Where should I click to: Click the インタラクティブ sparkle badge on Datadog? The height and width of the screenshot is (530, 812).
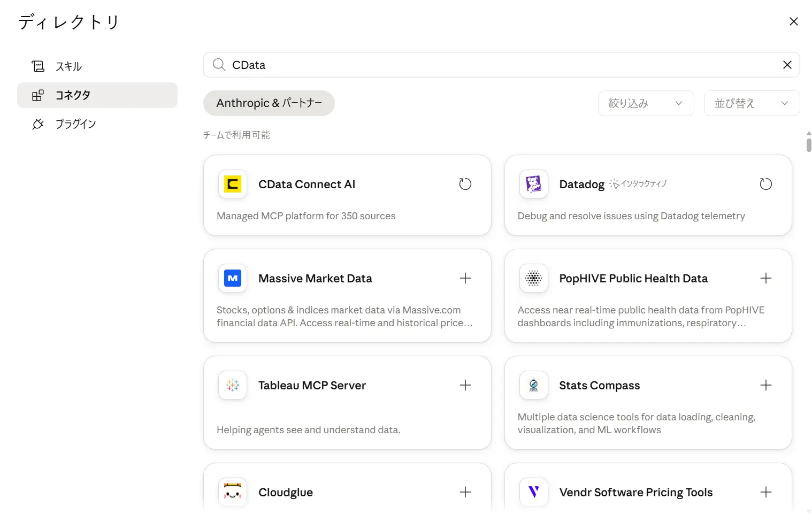(638, 184)
